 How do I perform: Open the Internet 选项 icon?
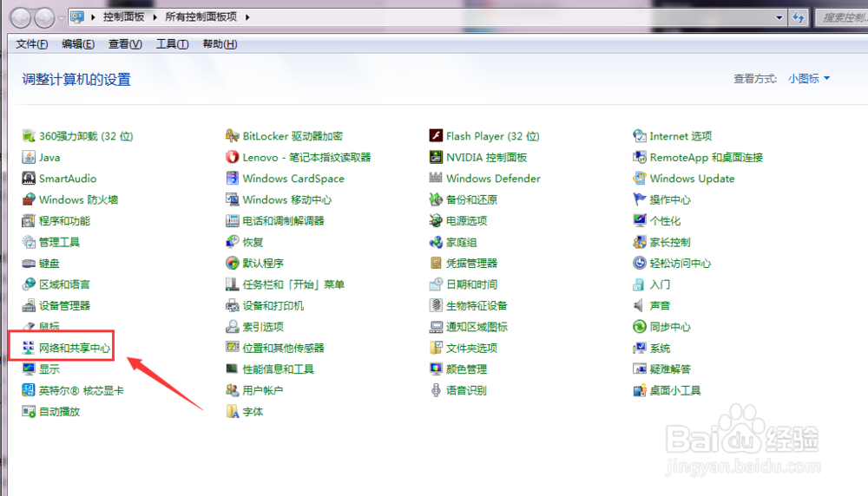click(640, 136)
